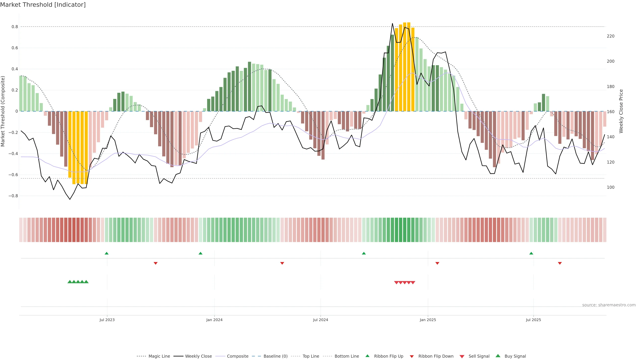Click the Sell Signal legend icon
This screenshot has height=362, width=644.
point(462,356)
